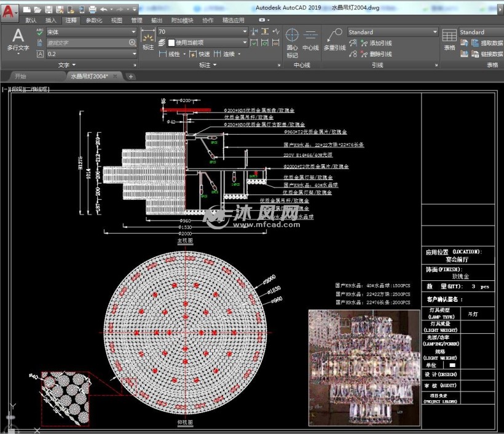Click the 添加引线 button
Screen dimensions: 504x434
pos(375,43)
